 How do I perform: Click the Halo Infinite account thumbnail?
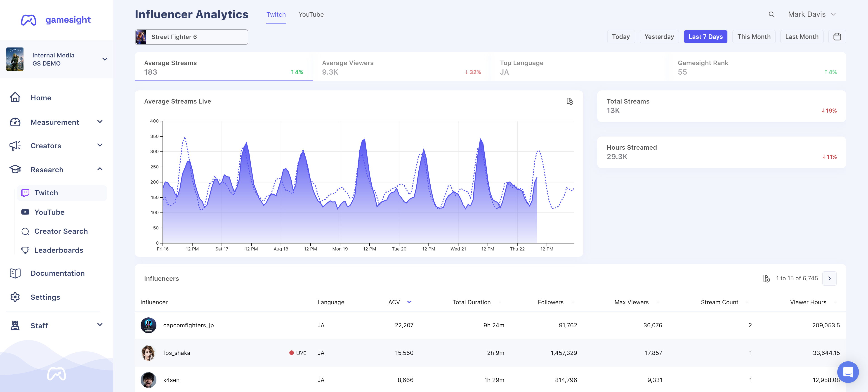tap(15, 59)
